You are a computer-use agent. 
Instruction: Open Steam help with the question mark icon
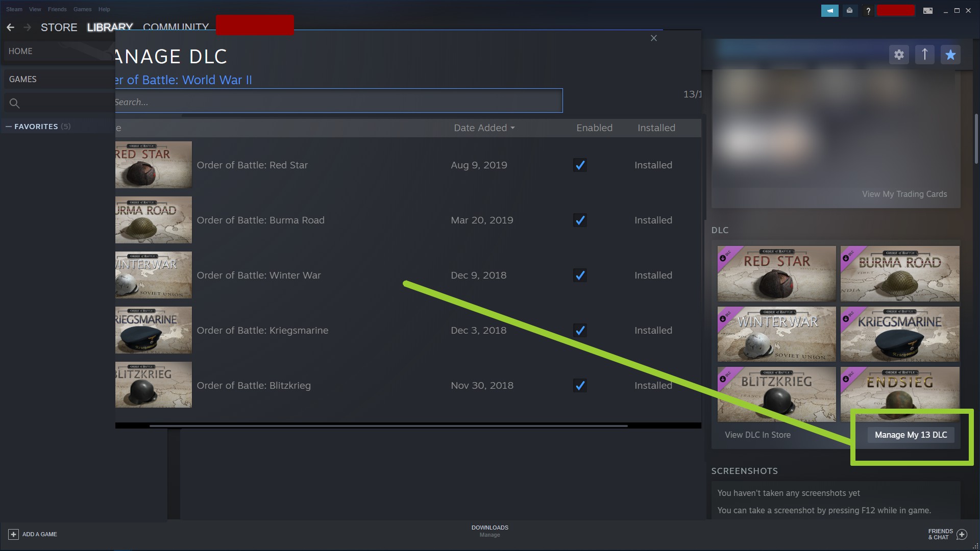868,10
